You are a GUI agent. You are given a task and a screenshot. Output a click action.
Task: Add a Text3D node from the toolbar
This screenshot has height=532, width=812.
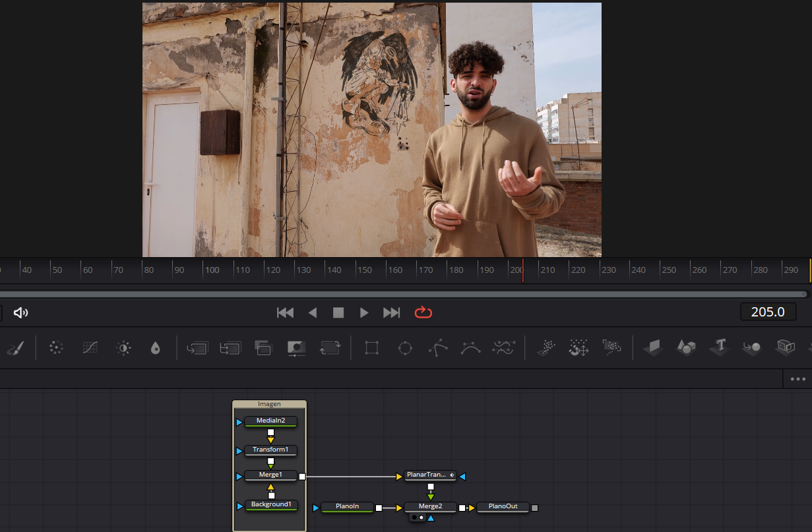(718, 347)
